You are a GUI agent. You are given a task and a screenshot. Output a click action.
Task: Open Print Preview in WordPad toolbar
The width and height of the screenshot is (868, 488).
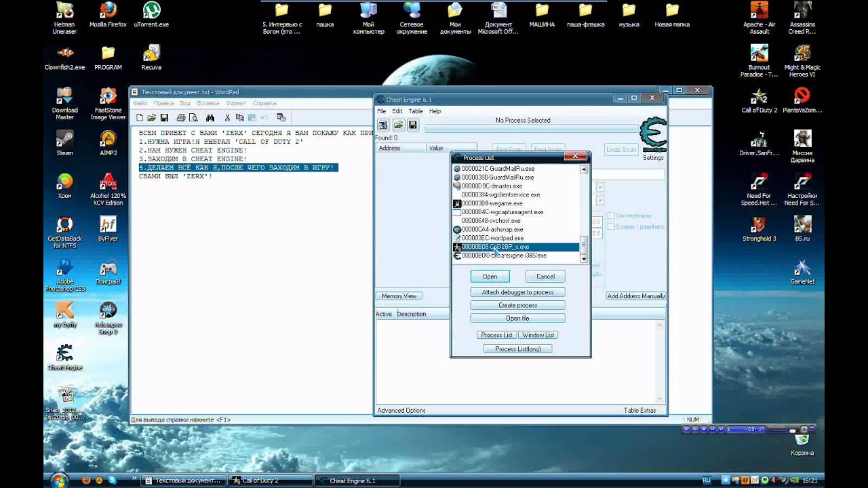click(193, 117)
